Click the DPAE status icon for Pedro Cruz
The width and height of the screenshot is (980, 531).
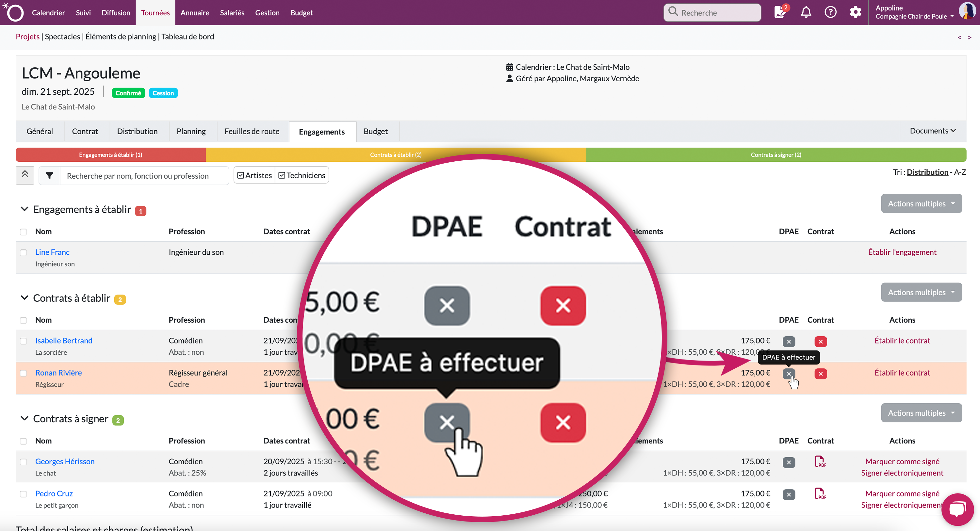coord(789,494)
